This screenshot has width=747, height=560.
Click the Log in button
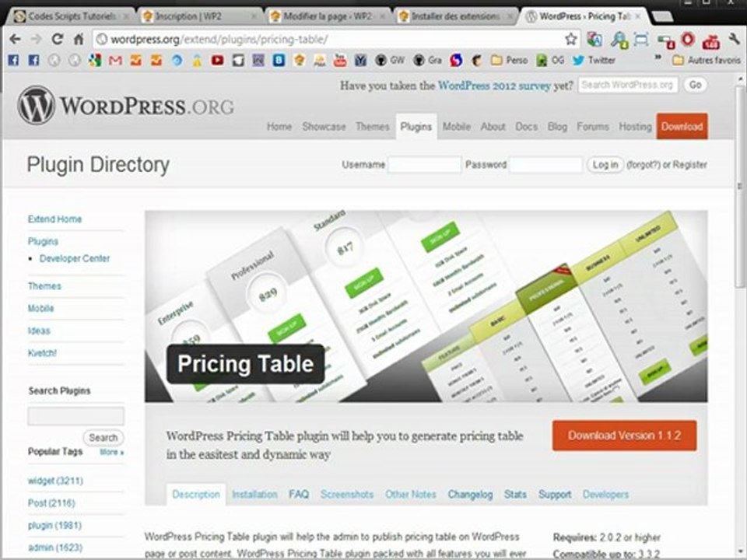pos(605,165)
